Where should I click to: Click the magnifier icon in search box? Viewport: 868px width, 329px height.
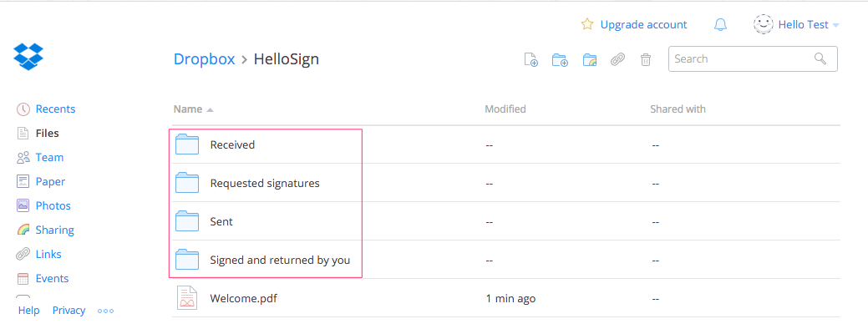820,58
